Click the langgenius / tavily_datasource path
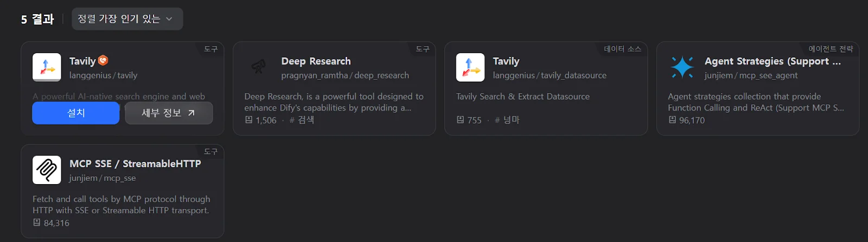This screenshot has width=868, height=242. pyautogui.click(x=550, y=75)
